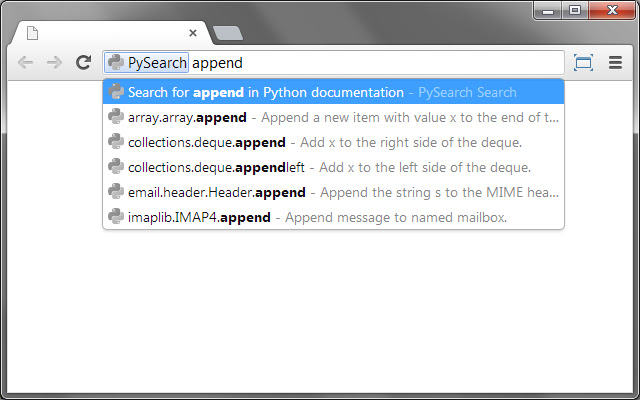This screenshot has width=640, height=400.
Task: Click the Python icon in the highlighted search suggestion
Action: point(116,92)
